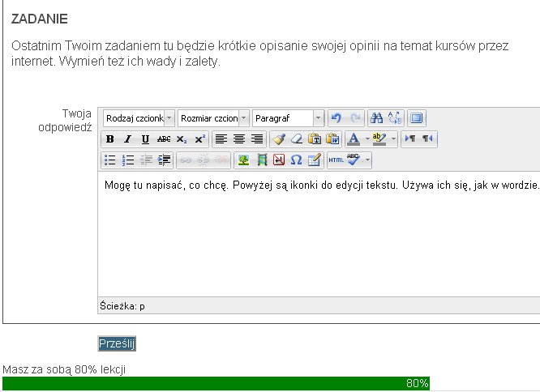Click the redo icon
Viewport: 540px width, 392px height.
click(355, 118)
